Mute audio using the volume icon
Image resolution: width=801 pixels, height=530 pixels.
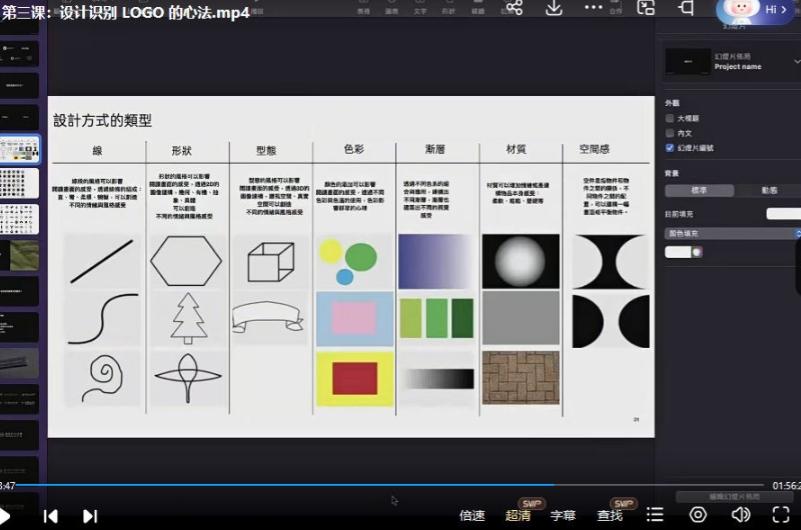pos(740,515)
